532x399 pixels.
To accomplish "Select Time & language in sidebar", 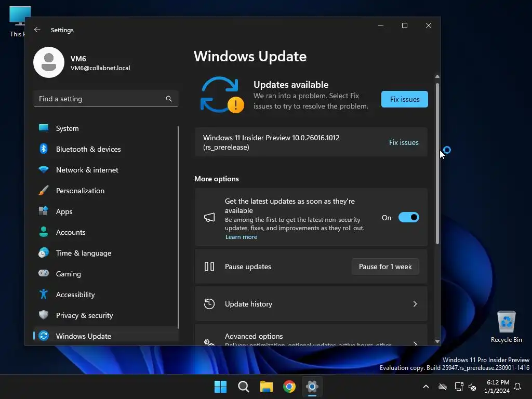I will [106, 253].
